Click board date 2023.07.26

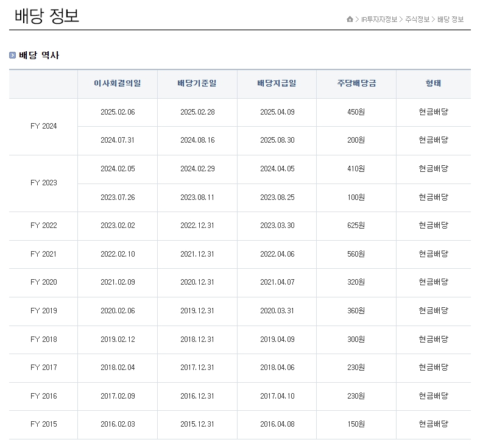coord(118,197)
